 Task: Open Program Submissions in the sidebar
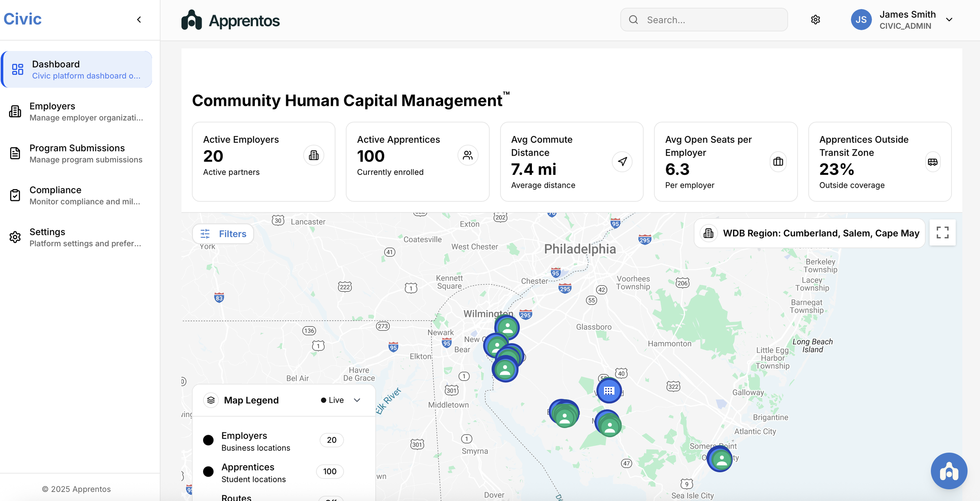click(x=77, y=153)
